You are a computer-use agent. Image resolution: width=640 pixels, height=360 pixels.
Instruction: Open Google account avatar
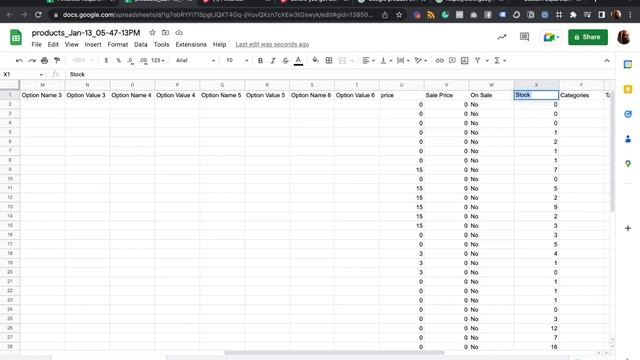[623, 37]
